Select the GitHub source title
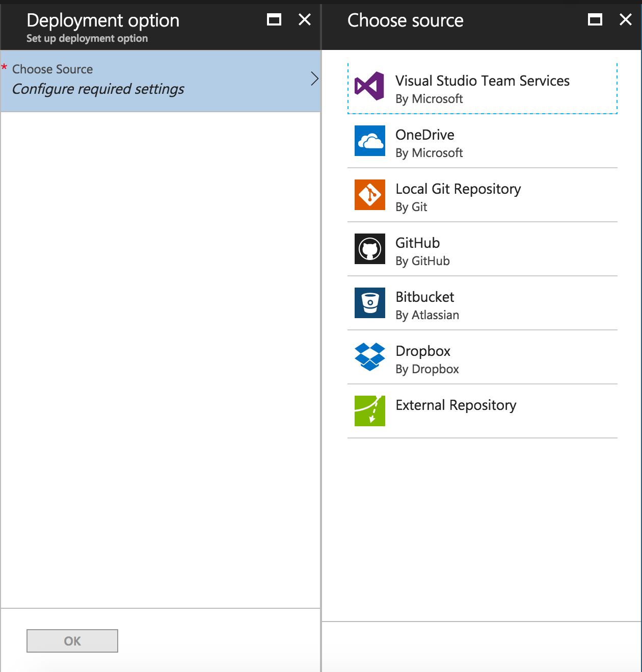This screenshot has width=642, height=672. [418, 243]
